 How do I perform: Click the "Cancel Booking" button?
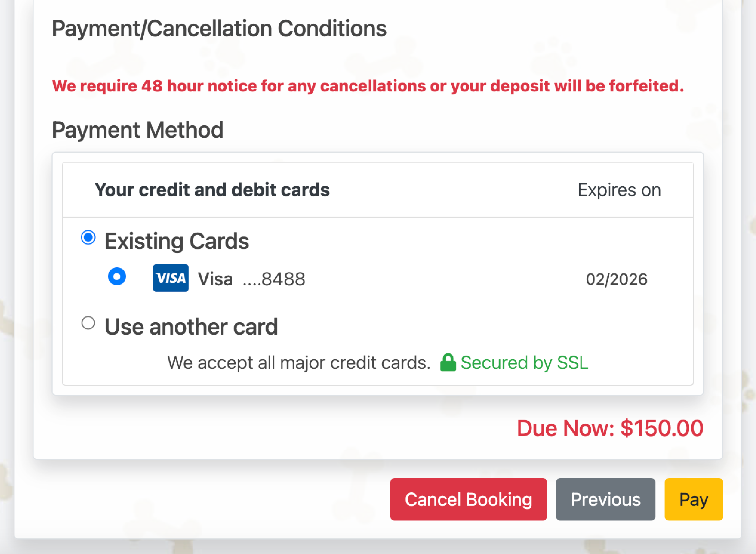(468, 499)
